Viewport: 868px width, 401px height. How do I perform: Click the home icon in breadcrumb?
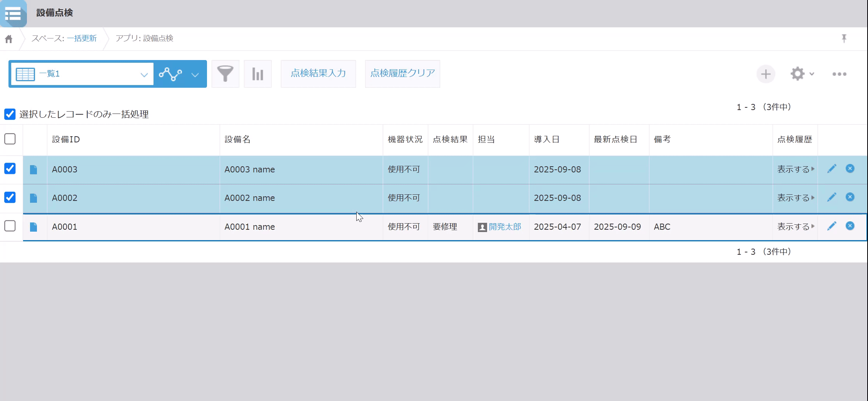[8, 39]
